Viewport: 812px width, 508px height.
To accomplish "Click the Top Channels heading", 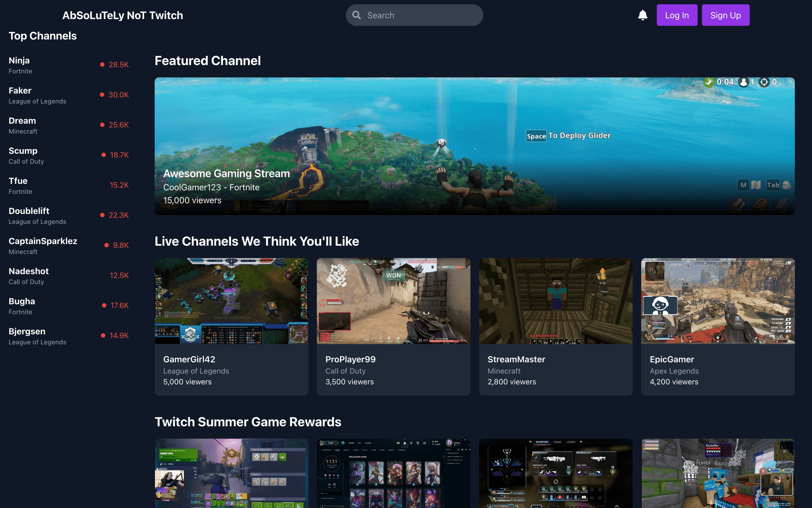I will point(43,36).
